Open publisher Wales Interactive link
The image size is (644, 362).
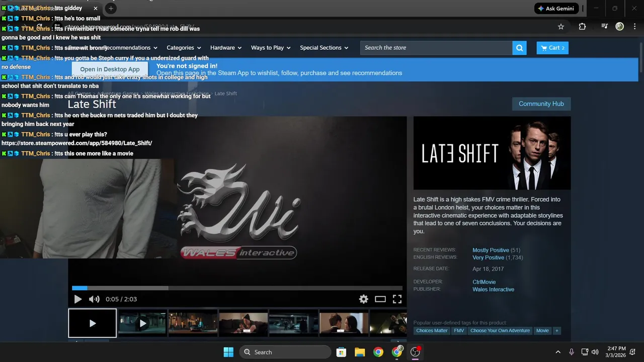(x=493, y=289)
